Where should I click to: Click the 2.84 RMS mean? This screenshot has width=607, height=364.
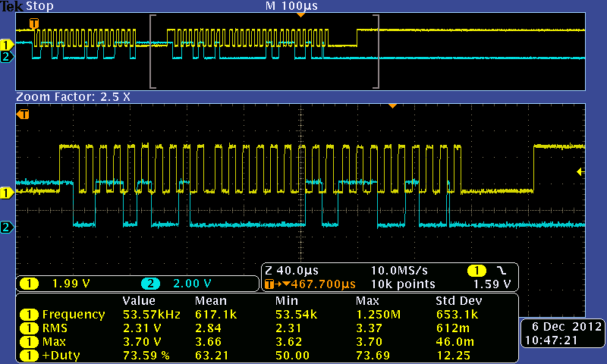(208, 328)
